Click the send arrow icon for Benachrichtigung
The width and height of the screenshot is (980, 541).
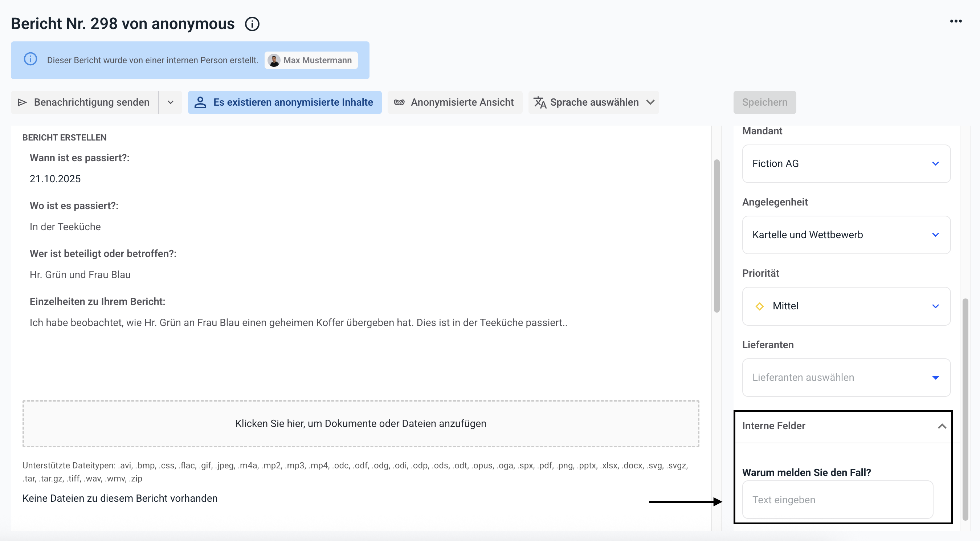(x=23, y=102)
